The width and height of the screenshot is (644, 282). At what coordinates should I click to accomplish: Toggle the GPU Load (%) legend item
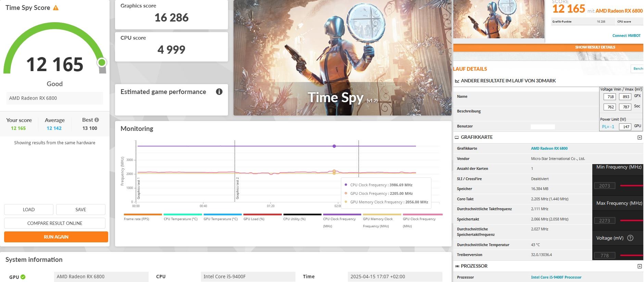(x=262, y=217)
